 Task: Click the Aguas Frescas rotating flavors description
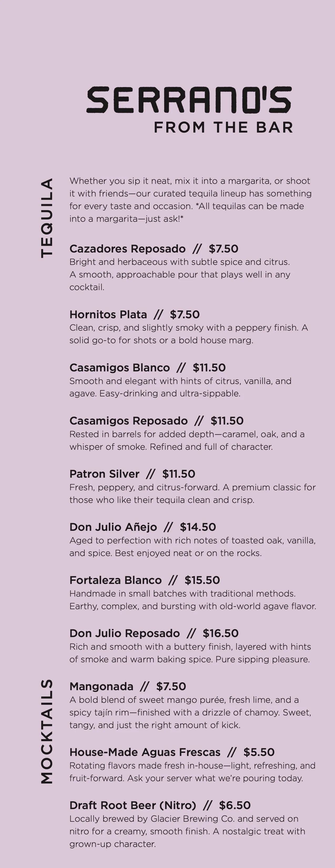pos(193,772)
